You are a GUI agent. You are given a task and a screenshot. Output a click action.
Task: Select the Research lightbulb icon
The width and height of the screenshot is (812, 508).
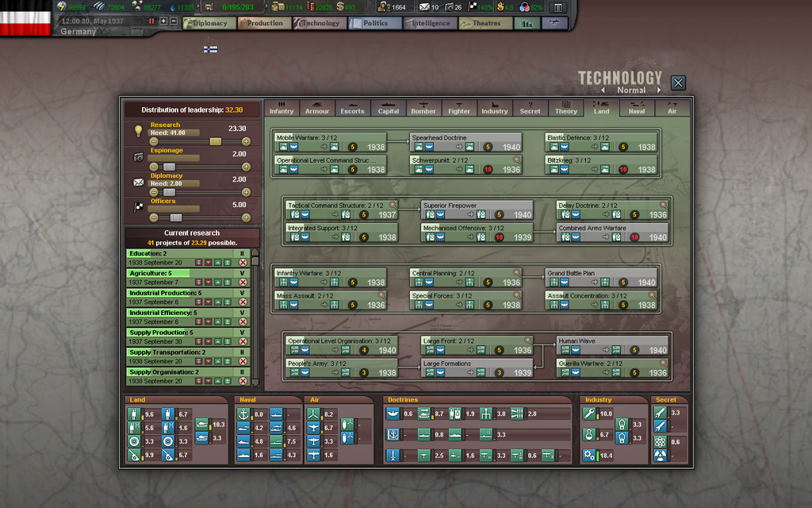139,130
